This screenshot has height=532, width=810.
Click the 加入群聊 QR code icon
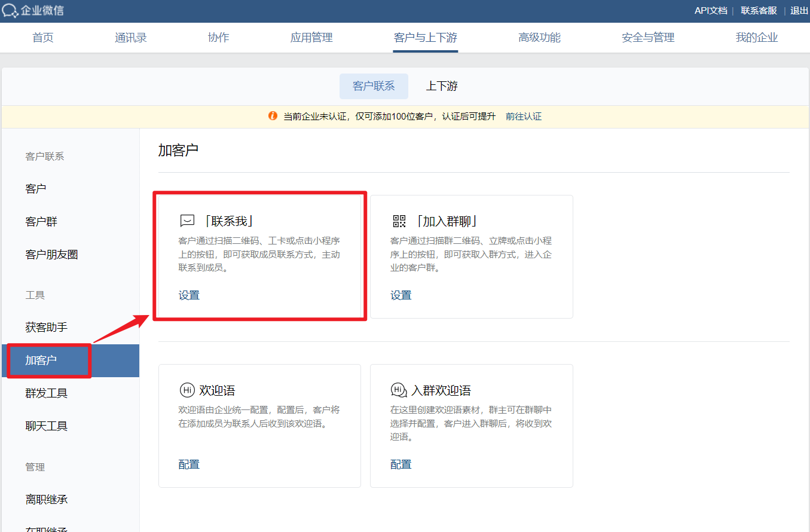(399, 221)
